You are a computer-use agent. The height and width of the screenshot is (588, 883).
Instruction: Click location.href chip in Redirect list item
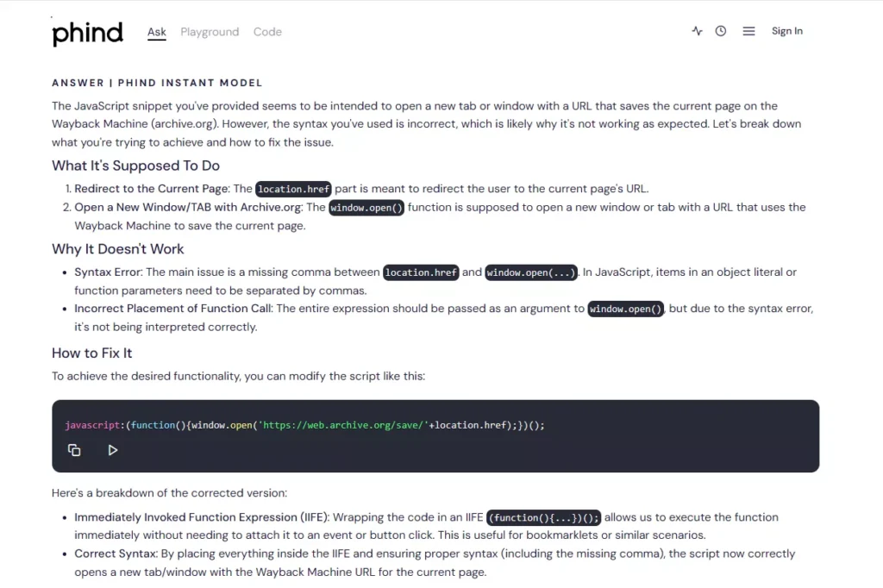pyautogui.click(x=293, y=189)
